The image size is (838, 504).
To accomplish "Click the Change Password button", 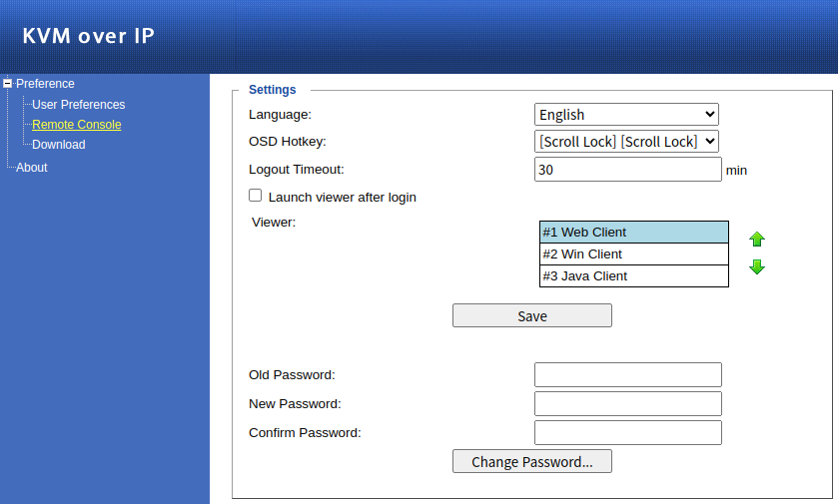I will (x=532, y=461).
